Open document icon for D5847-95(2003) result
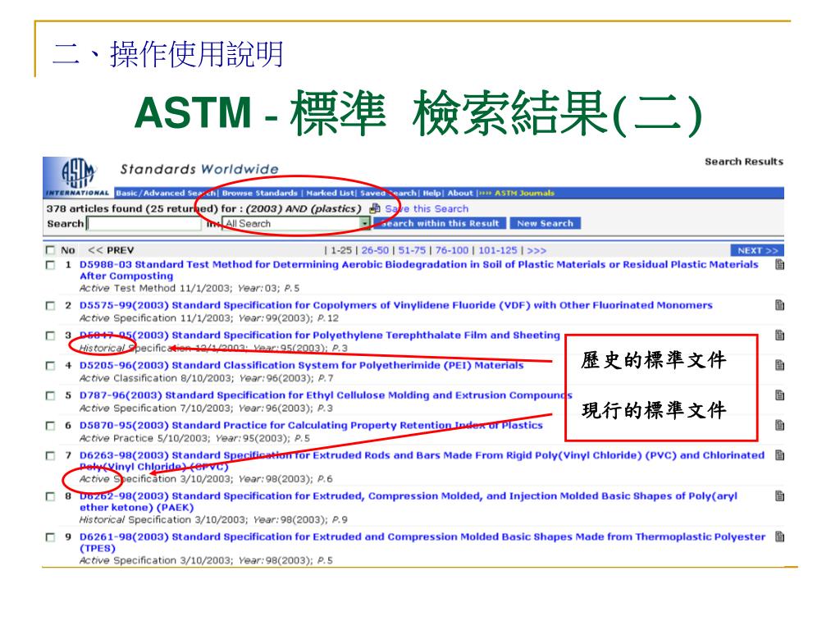 pos(779,335)
